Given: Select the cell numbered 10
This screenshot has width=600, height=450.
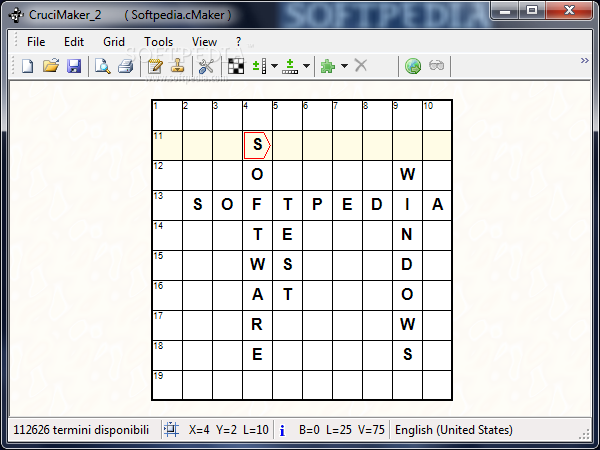Looking at the screenshot, I should coord(437,115).
